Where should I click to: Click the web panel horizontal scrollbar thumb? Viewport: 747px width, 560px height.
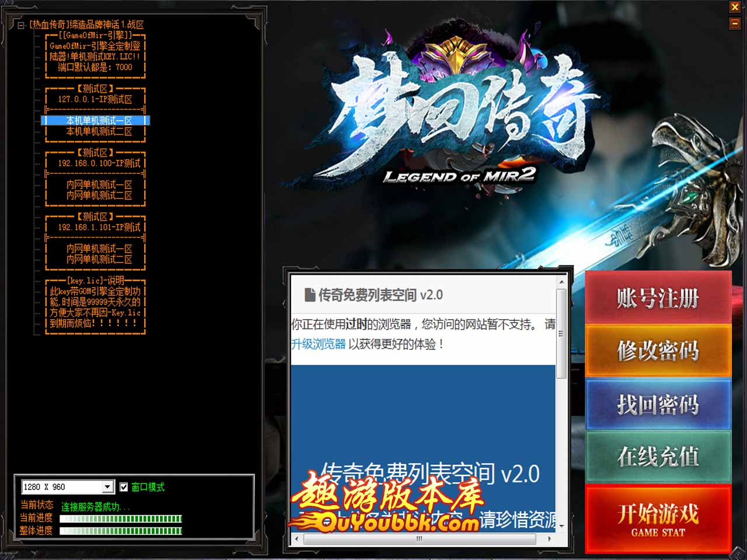[x=419, y=539]
